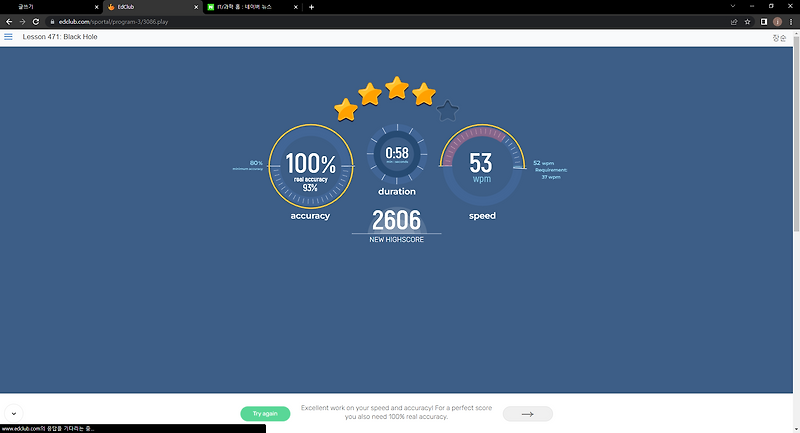800x433 pixels.
Task: Click the edclub.com address bar
Action: tap(388, 22)
